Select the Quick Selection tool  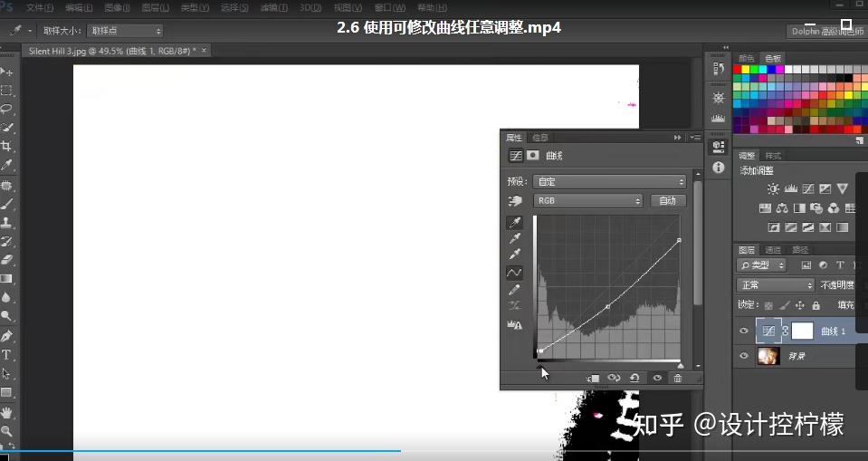(6, 128)
